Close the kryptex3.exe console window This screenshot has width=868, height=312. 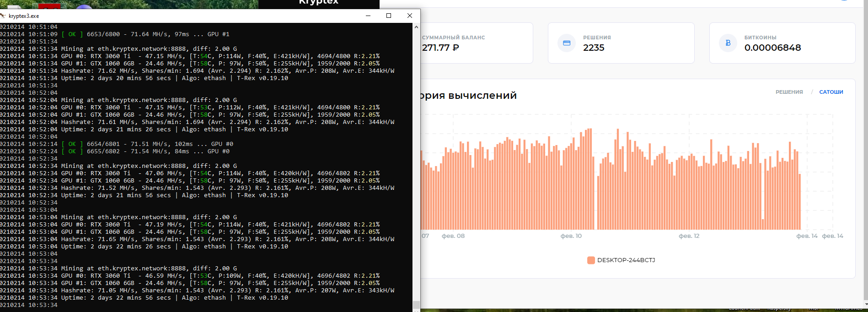pos(410,16)
